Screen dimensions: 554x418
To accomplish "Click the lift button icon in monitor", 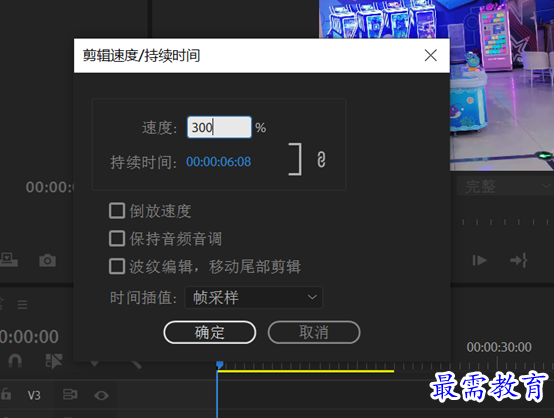I will [x=8, y=260].
